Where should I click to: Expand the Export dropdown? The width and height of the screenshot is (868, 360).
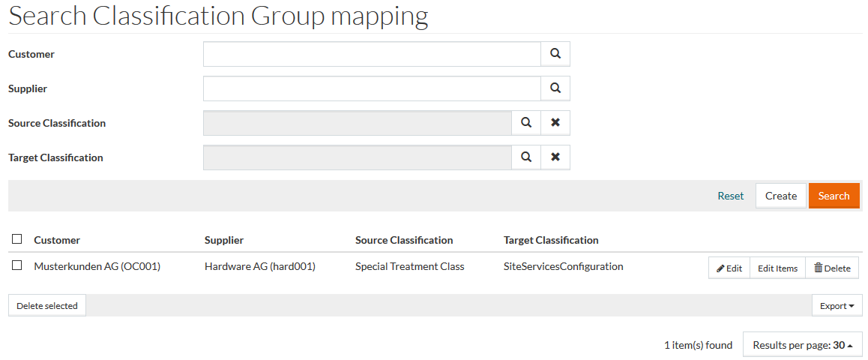[837, 305]
